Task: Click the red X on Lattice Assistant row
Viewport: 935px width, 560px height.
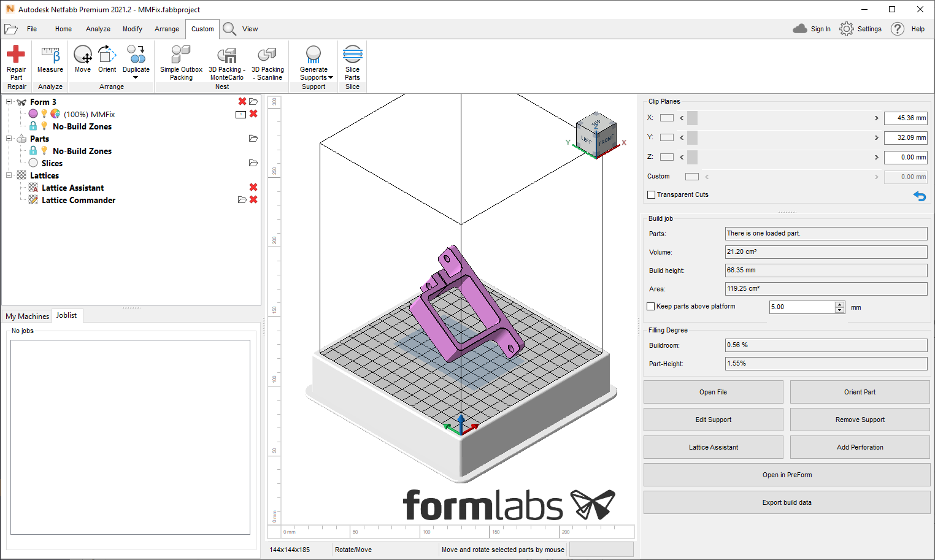Action: click(x=253, y=187)
